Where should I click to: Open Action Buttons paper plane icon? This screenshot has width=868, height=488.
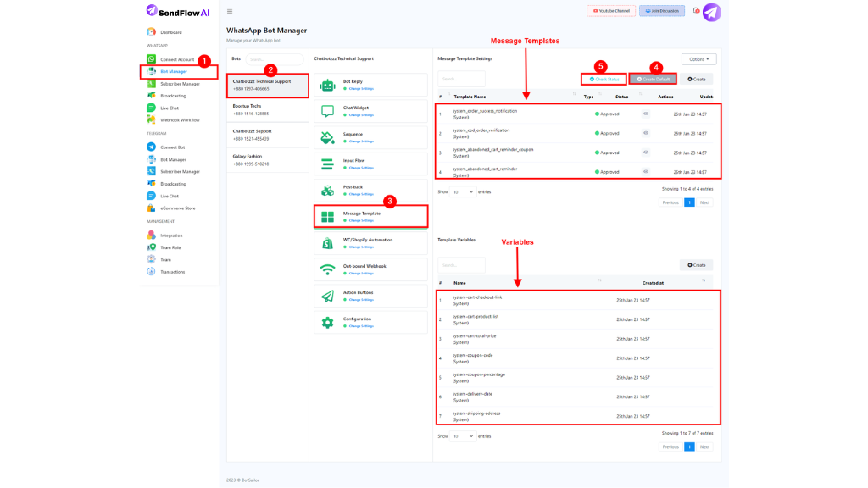click(x=328, y=296)
